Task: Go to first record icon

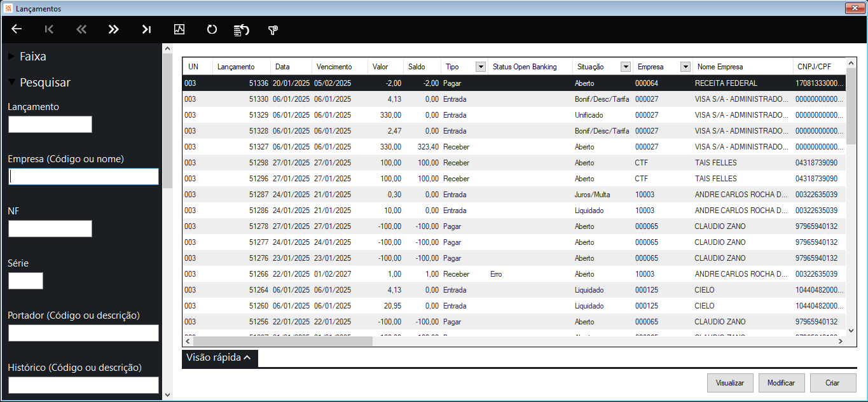Action: pyautogui.click(x=49, y=29)
